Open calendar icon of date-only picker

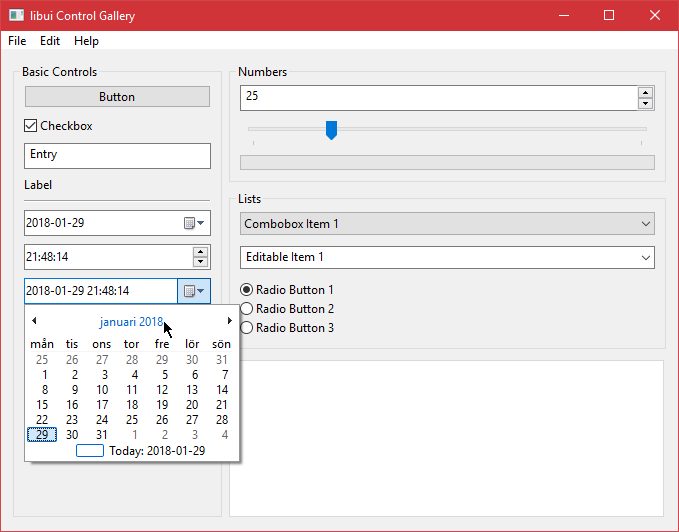pyautogui.click(x=194, y=223)
